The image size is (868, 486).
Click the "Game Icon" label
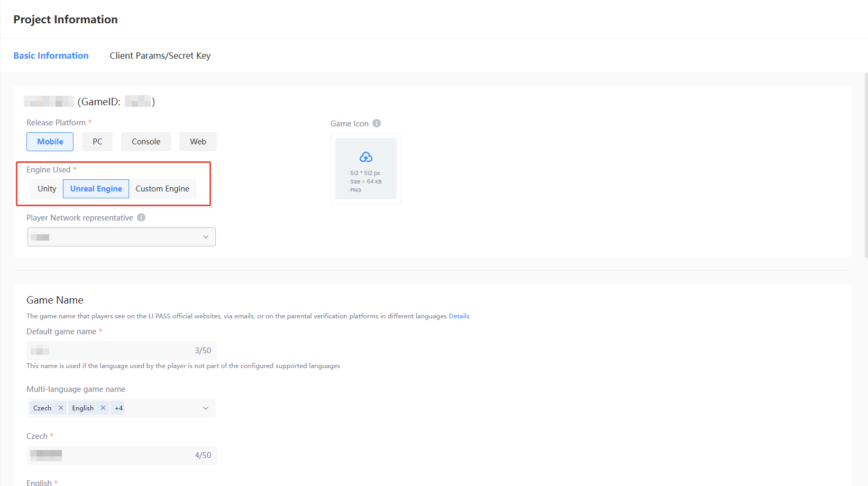[350, 124]
